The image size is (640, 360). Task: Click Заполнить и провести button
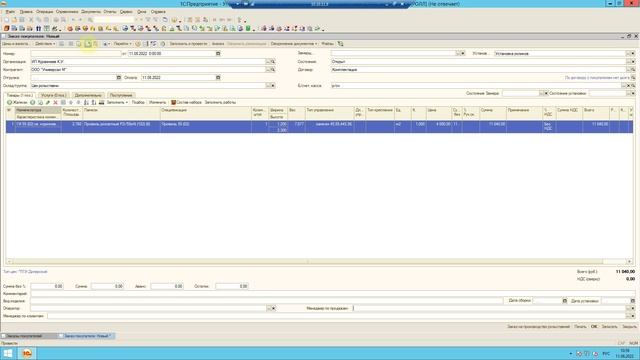[188, 44]
